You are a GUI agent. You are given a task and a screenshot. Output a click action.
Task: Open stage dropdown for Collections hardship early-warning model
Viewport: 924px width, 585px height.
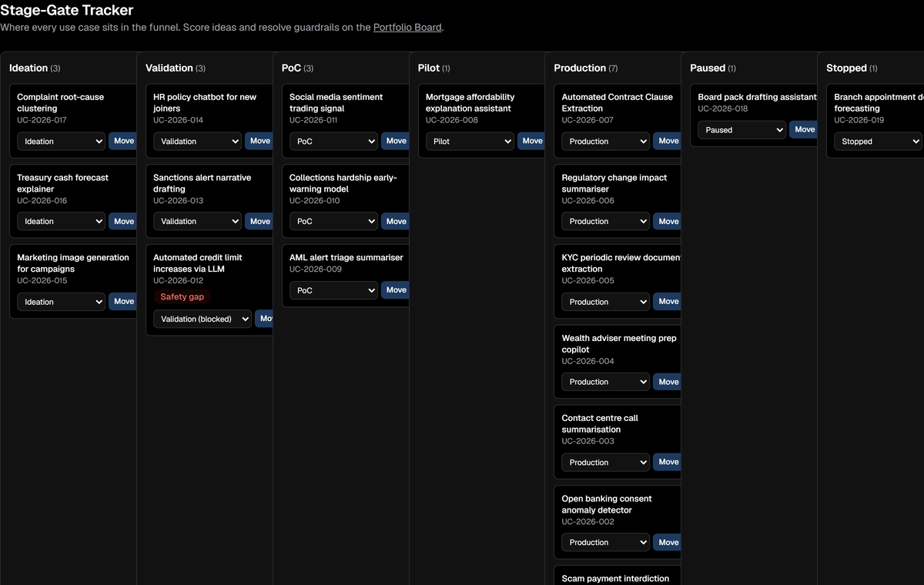click(x=334, y=222)
